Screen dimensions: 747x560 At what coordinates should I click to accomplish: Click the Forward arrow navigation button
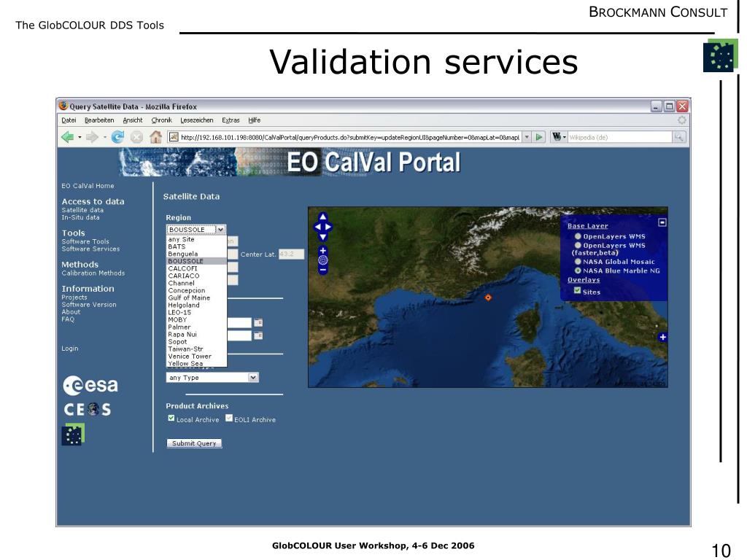(92, 137)
